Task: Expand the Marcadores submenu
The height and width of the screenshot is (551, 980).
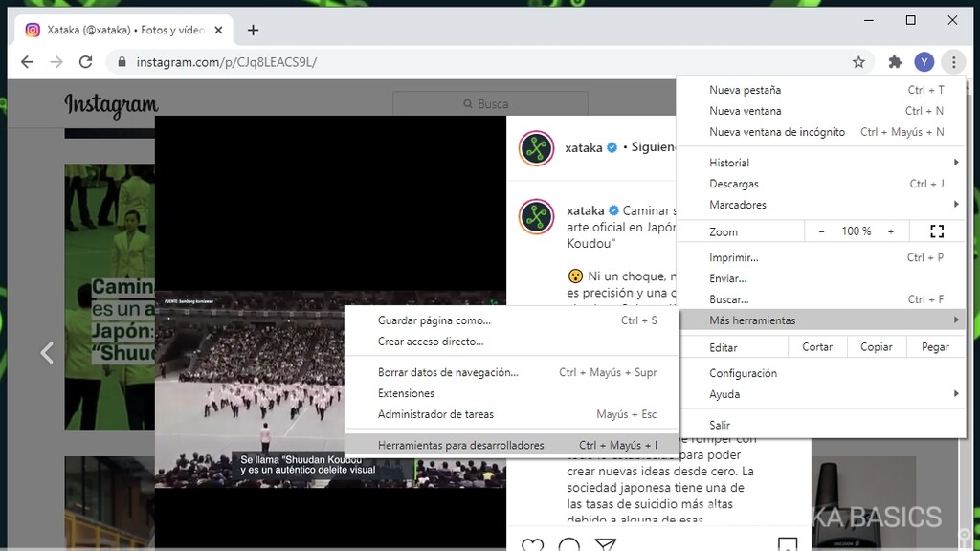Action: click(x=821, y=205)
